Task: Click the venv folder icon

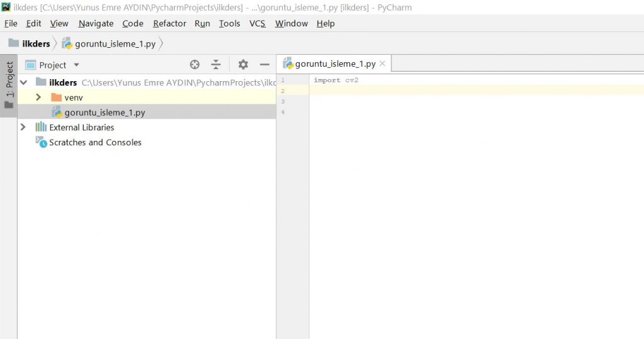Action: click(x=57, y=97)
